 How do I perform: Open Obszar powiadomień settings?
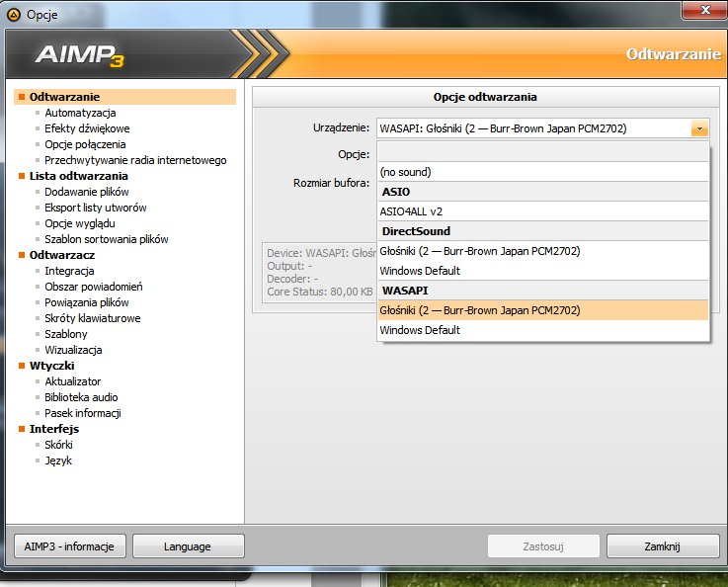(93, 287)
